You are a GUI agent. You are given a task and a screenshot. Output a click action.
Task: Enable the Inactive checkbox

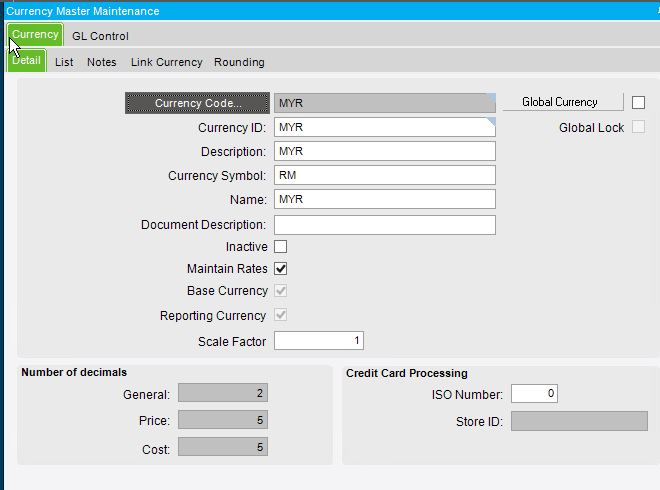[x=281, y=247]
